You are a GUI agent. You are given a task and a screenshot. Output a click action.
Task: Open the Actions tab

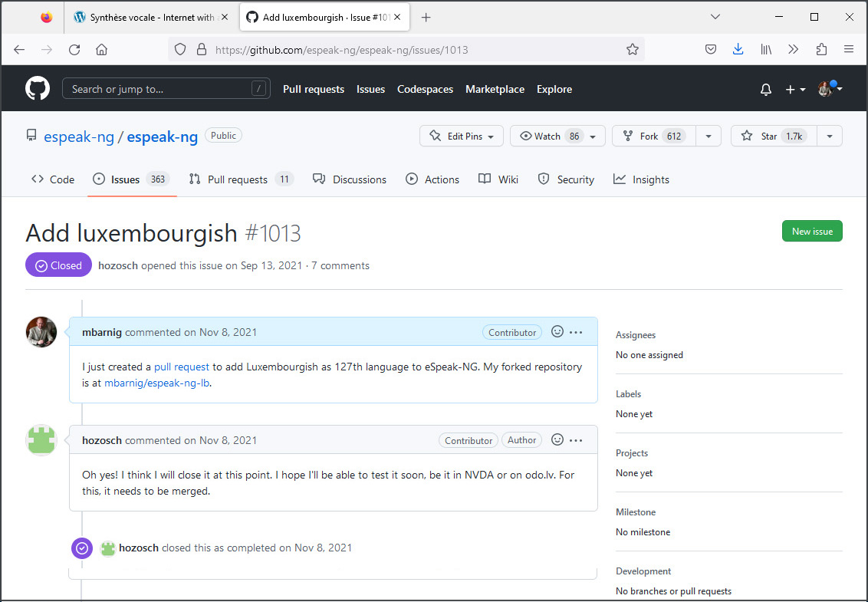click(x=432, y=179)
